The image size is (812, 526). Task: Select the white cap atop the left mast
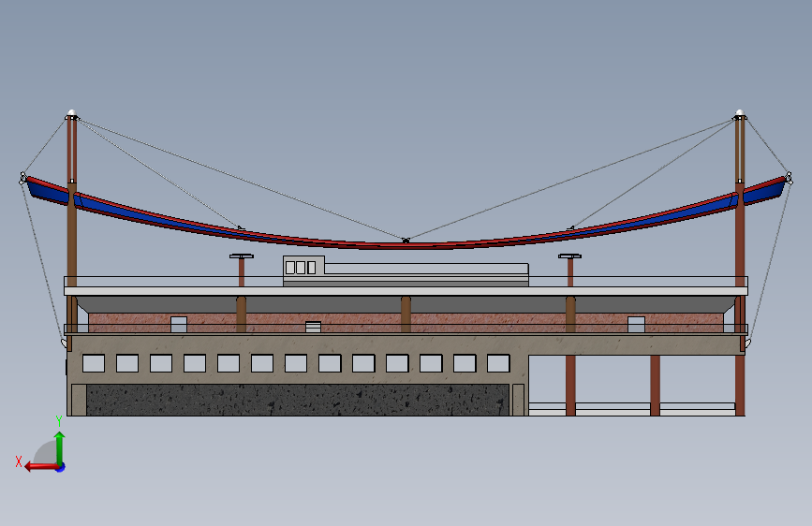(71, 112)
